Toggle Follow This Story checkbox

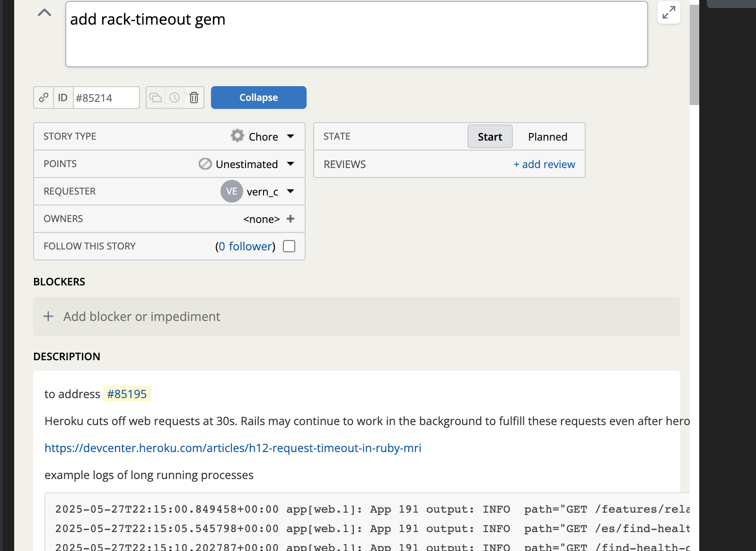pos(289,246)
